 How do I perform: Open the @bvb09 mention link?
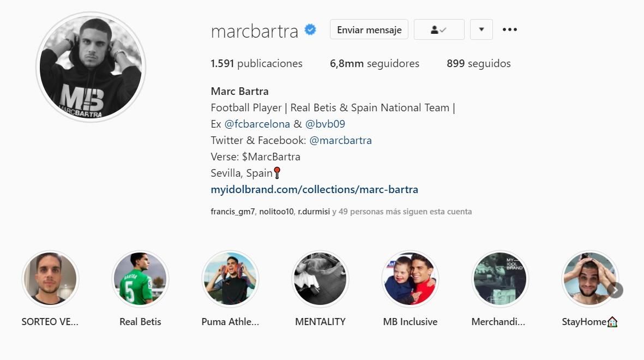click(325, 124)
